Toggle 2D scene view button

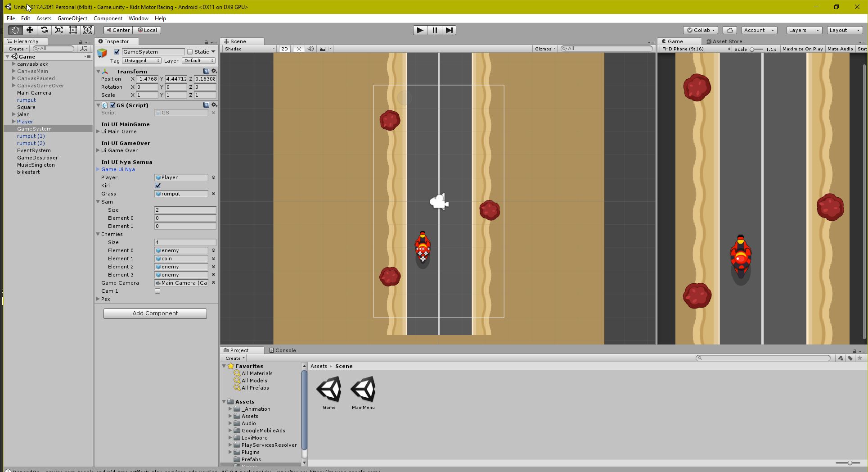tap(284, 49)
